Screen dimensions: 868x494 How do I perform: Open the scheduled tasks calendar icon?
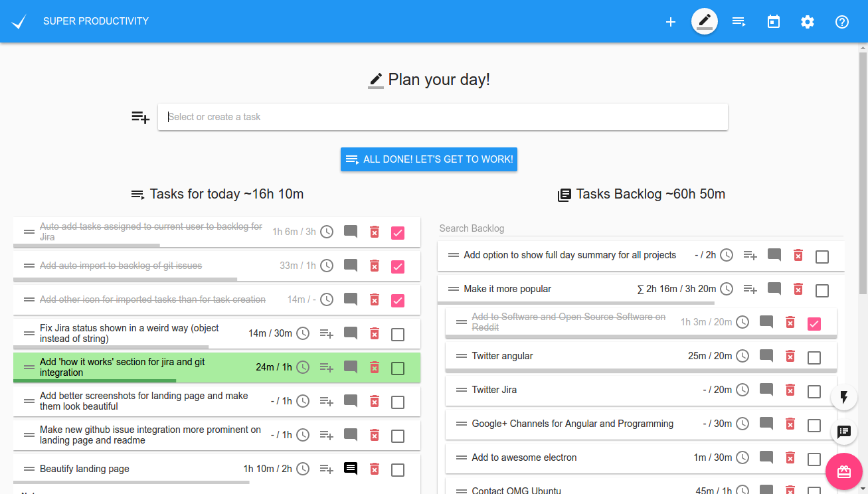click(x=773, y=22)
